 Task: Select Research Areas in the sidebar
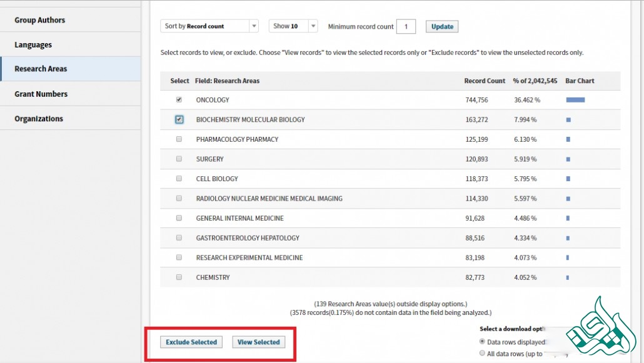(x=41, y=69)
